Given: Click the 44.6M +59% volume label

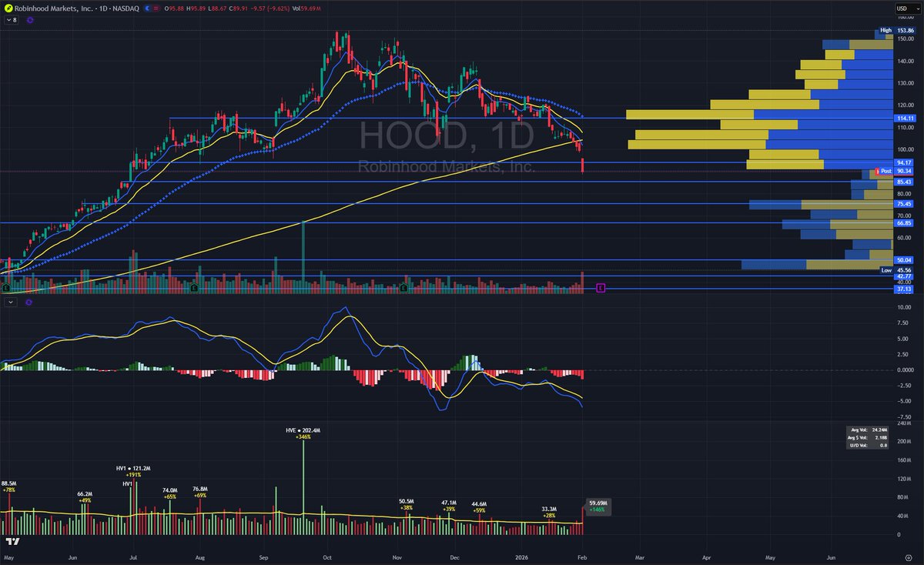Looking at the screenshot, I should 480,506.
